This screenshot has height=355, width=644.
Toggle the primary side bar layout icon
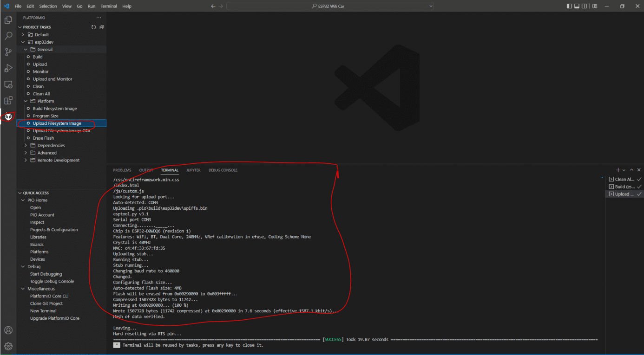coord(570,6)
